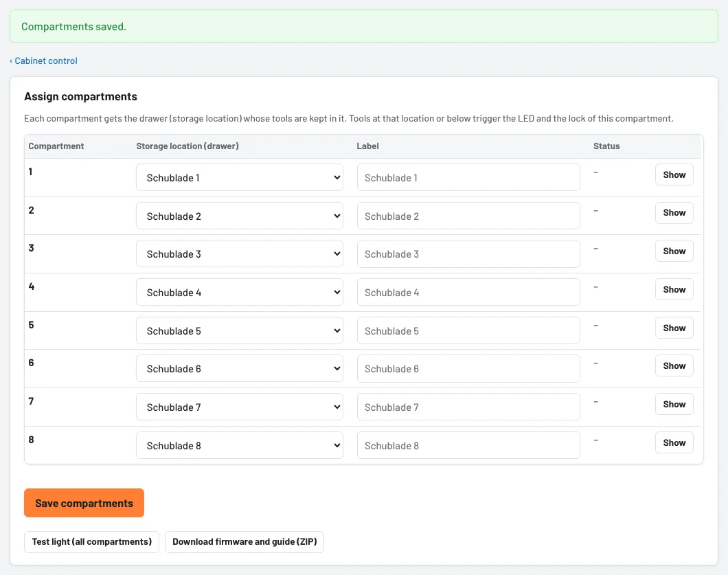The height and width of the screenshot is (575, 728).
Task: Open the Schublade 5 storage location select
Action: coord(240,330)
